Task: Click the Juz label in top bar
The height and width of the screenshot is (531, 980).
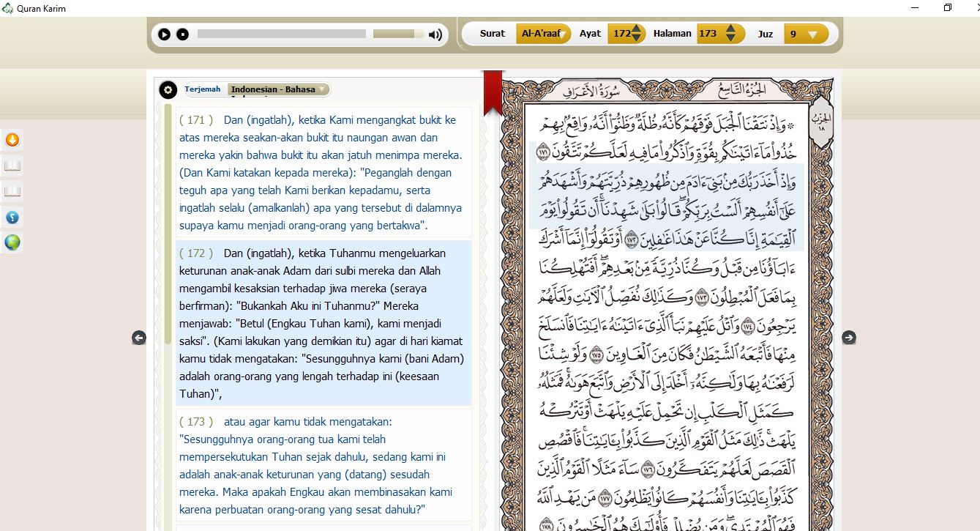Action: point(766,34)
